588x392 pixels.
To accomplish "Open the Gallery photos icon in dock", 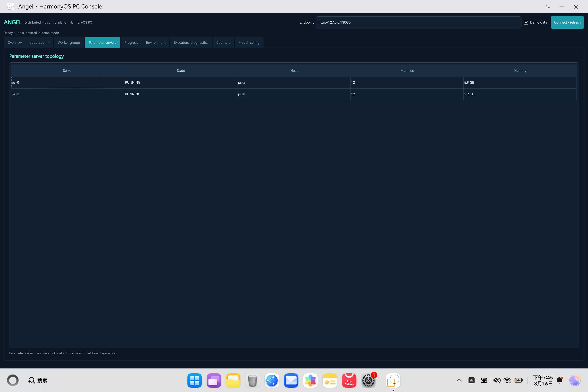I will [310, 380].
